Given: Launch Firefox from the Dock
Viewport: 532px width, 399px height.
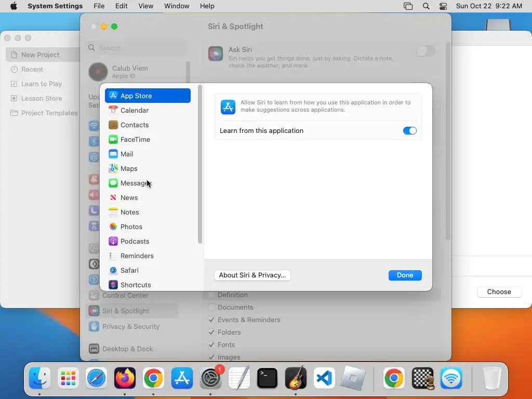Looking at the screenshot, I should [x=125, y=378].
